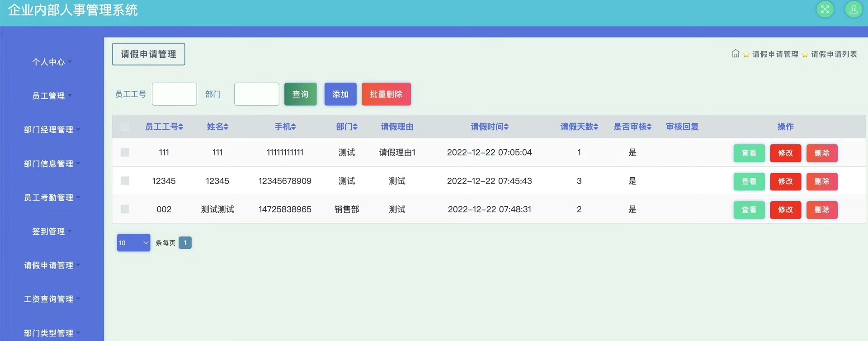Click the fullscreen icon in the header
The width and height of the screenshot is (868, 341).
[825, 9]
